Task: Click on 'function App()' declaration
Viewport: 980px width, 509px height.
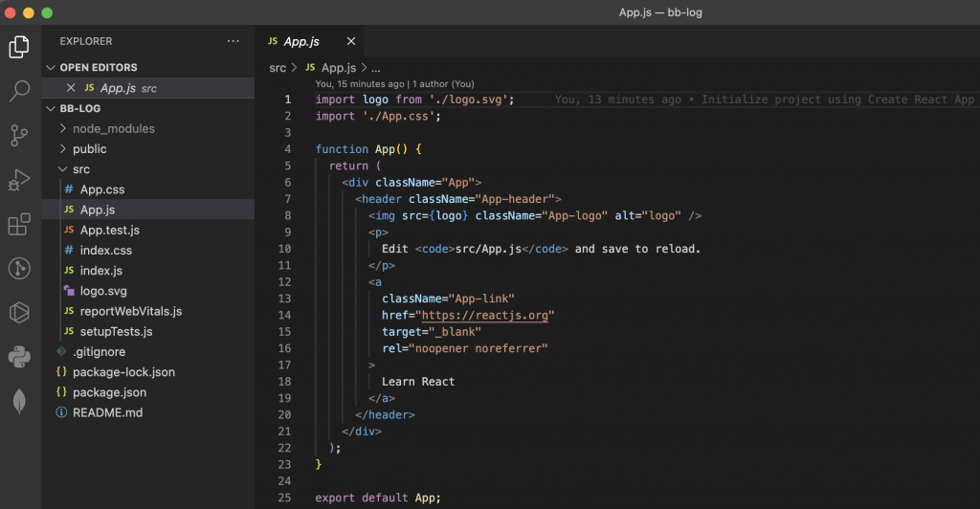Action: tap(361, 149)
